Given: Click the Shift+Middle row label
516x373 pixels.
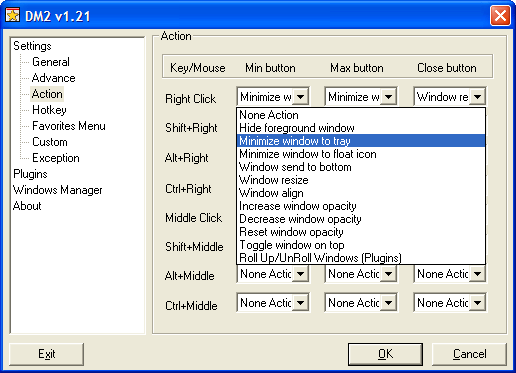Looking at the screenshot, I should (x=194, y=247).
